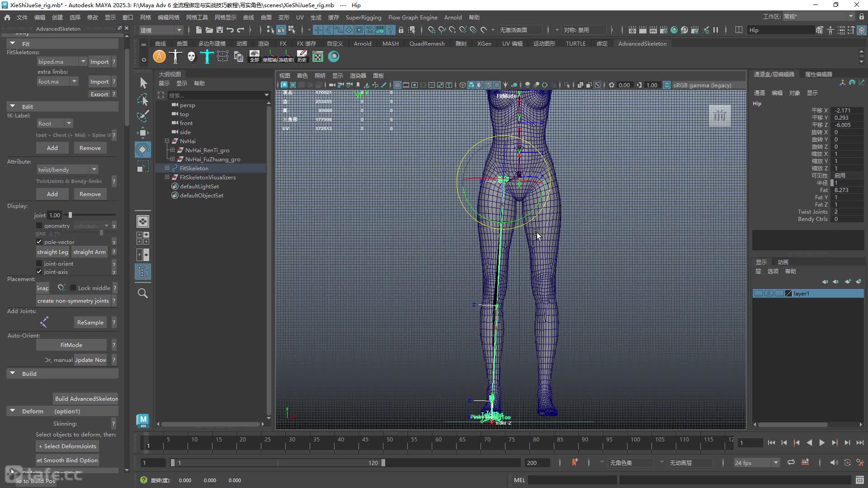Check the Lock middle checkbox

click(x=73, y=288)
